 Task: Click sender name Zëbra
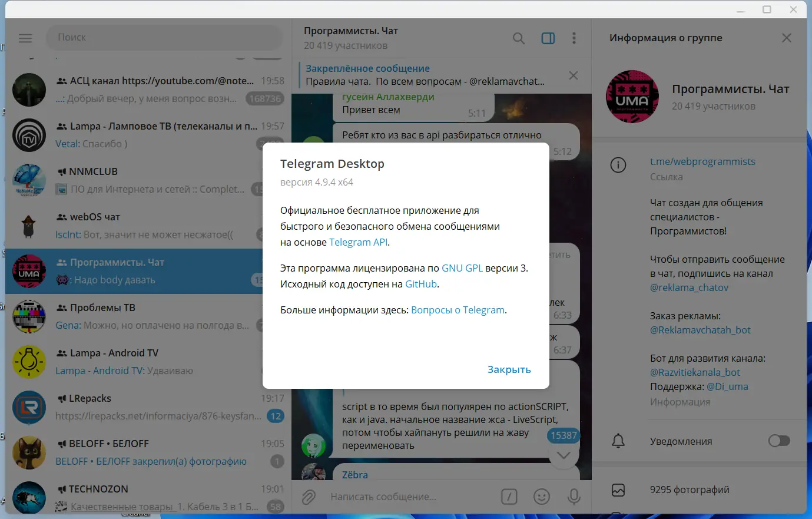pyautogui.click(x=355, y=475)
